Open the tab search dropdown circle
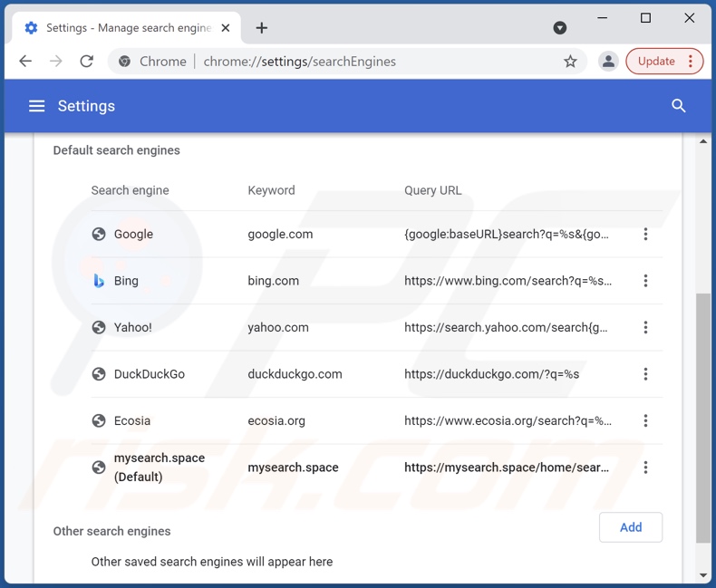Image resolution: width=716 pixels, height=588 pixels. [x=560, y=28]
